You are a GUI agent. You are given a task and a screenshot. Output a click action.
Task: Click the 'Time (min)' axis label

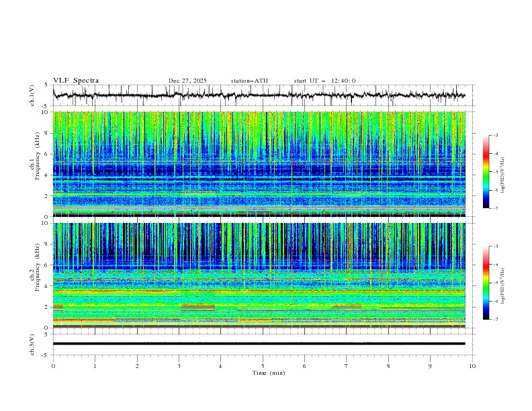(269, 373)
